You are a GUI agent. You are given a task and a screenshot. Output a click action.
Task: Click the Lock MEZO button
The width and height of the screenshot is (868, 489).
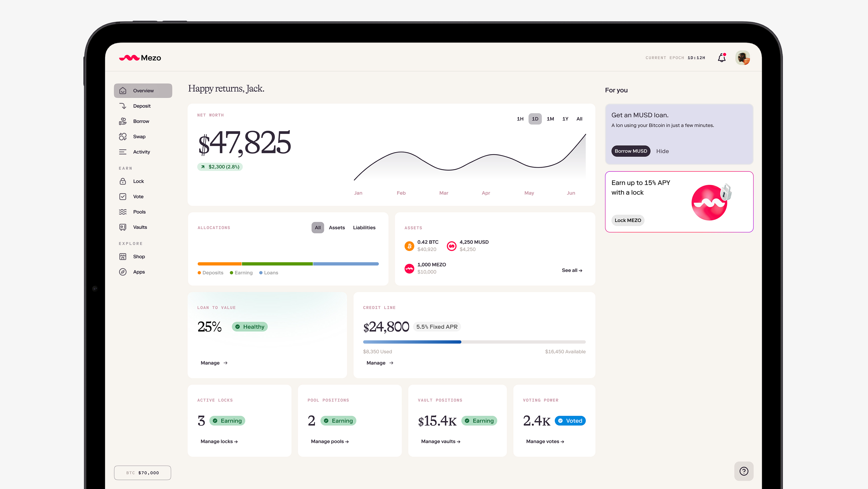[627, 220]
